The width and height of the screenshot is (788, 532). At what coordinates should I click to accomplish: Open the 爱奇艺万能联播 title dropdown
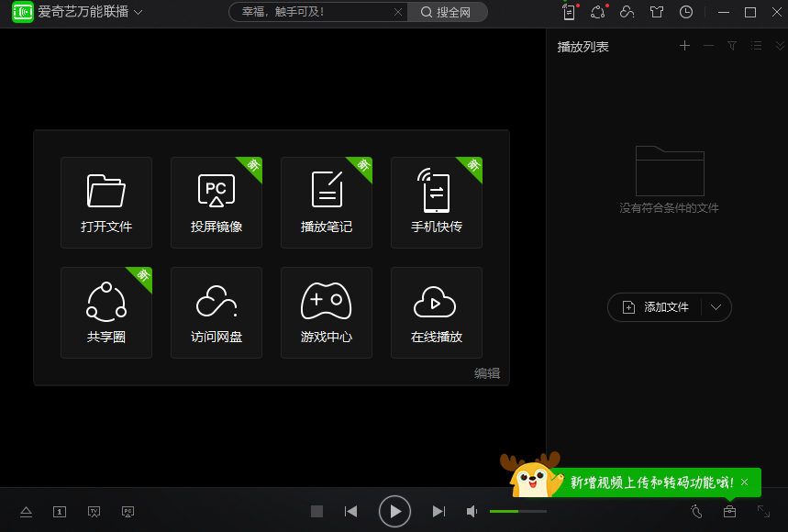136,13
